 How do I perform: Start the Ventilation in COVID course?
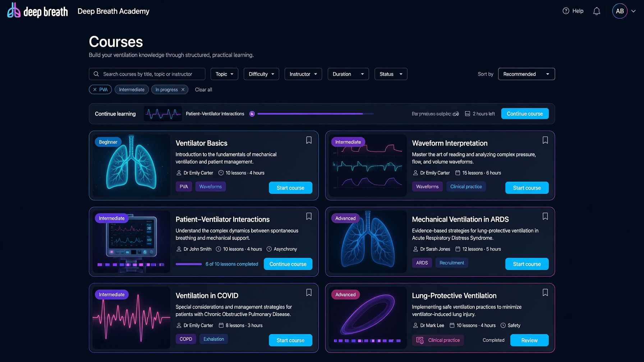tap(290, 340)
